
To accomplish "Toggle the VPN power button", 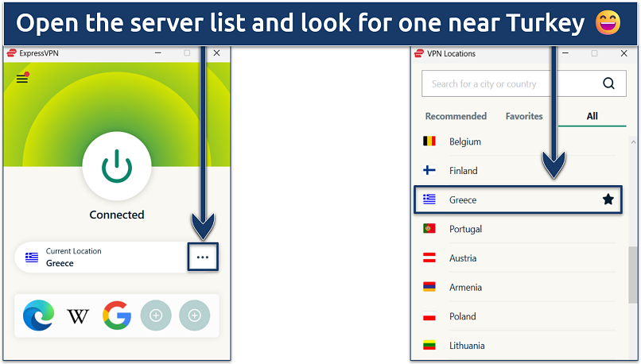I will coord(117,166).
